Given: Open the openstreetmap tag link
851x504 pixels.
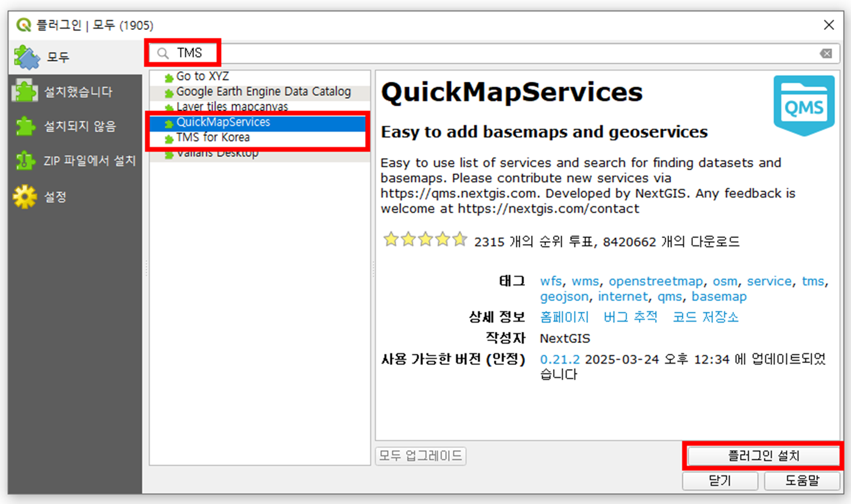Looking at the screenshot, I should tap(656, 282).
